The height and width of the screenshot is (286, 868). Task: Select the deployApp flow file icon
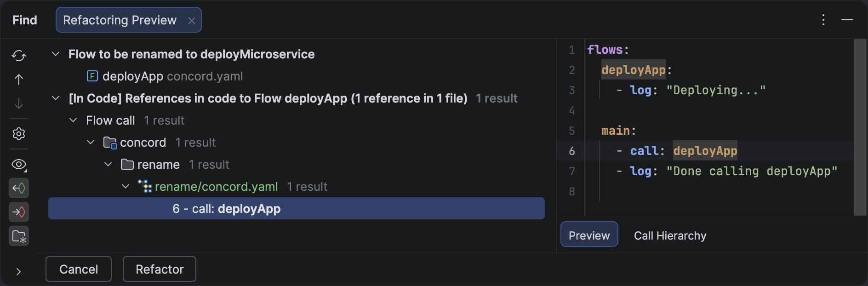tap(92, 76)
